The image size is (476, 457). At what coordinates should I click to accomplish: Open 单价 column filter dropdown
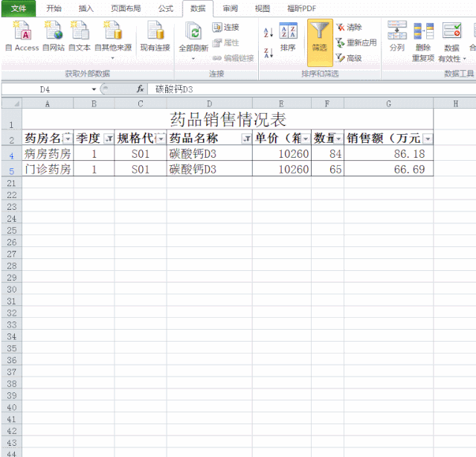pyautogui.click(x=306, y=139)
